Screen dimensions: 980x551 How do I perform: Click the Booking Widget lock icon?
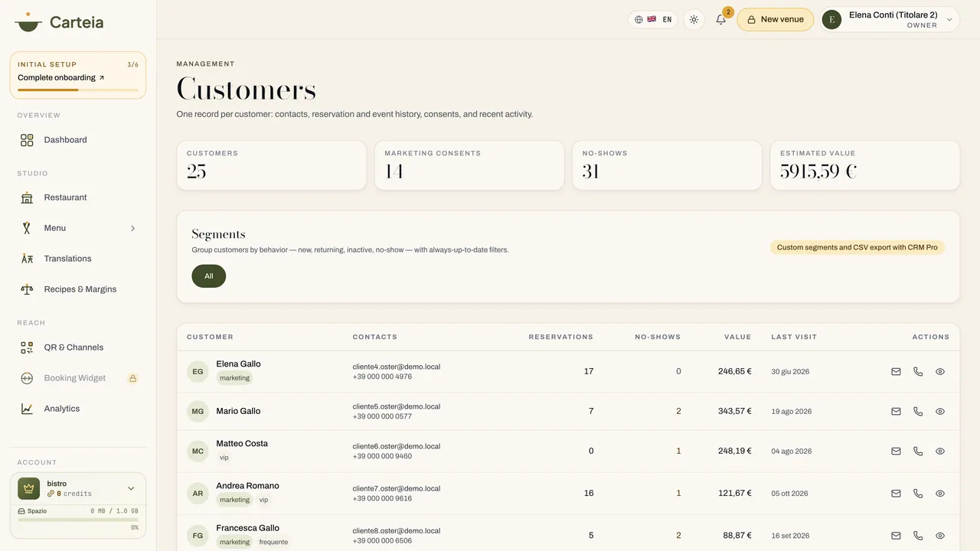click(x=132, y=378)
